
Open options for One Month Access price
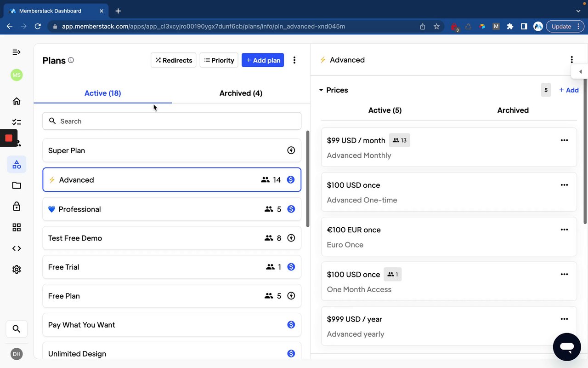click(x=564, y=274)
